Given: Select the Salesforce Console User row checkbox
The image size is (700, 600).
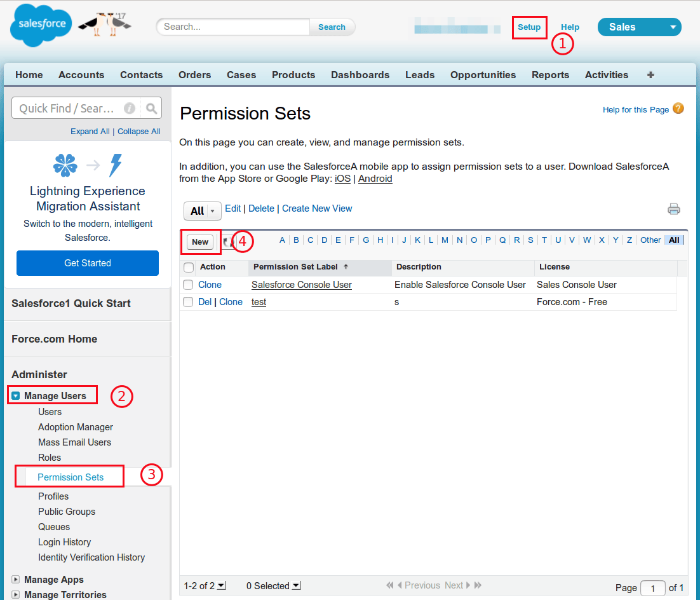Looking at the screenshot, I should click(187, 284).
